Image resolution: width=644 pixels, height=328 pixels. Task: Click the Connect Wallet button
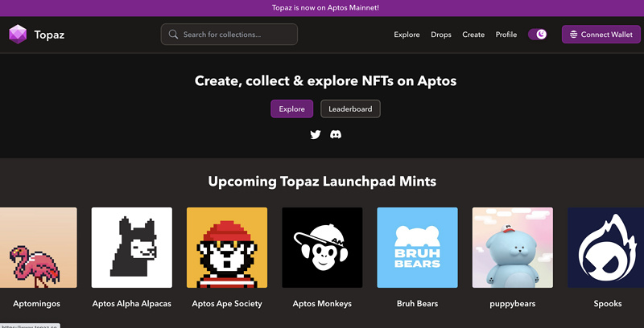pyautogui.click(x=601, y=35)
